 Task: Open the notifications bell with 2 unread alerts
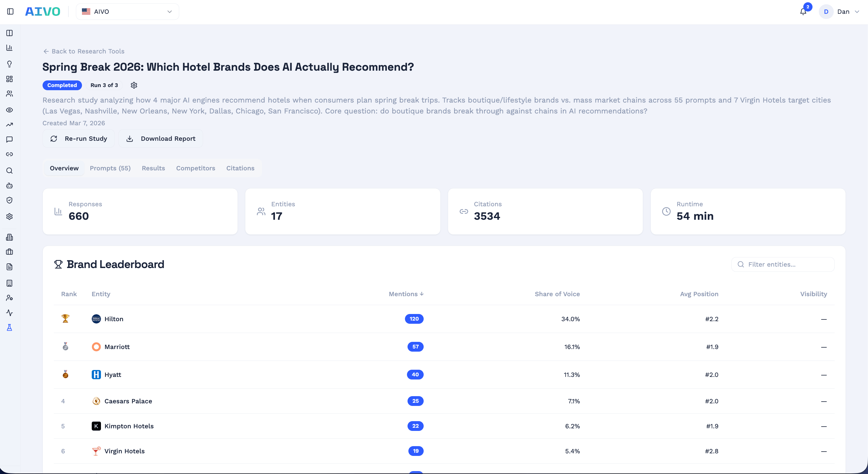click(803, 11)
